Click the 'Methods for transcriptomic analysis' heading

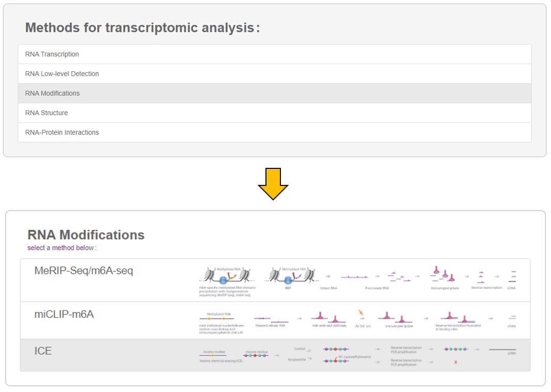pos(142,28)
